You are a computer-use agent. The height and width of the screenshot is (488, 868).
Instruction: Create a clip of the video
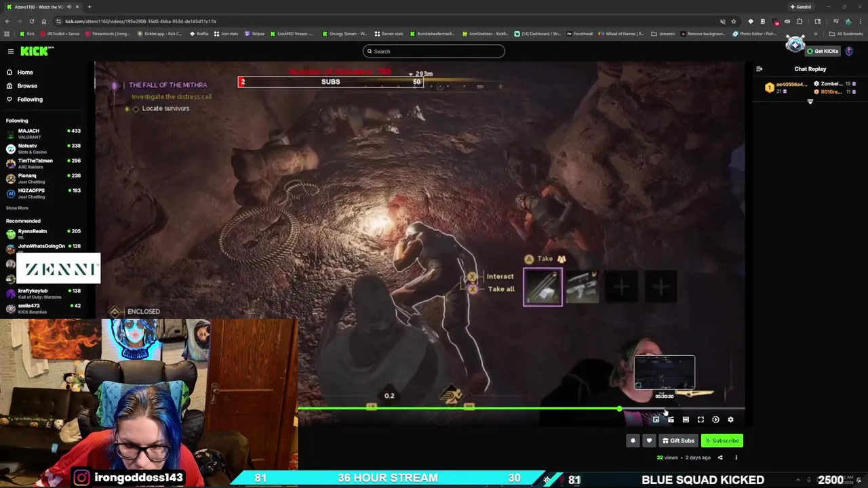(x=671, y=420)
